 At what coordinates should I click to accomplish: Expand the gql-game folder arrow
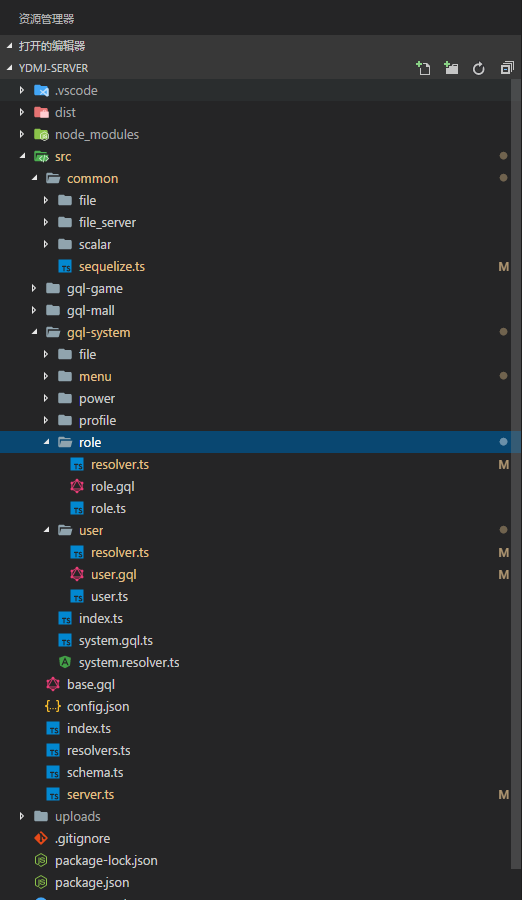[x=34, y=288]
